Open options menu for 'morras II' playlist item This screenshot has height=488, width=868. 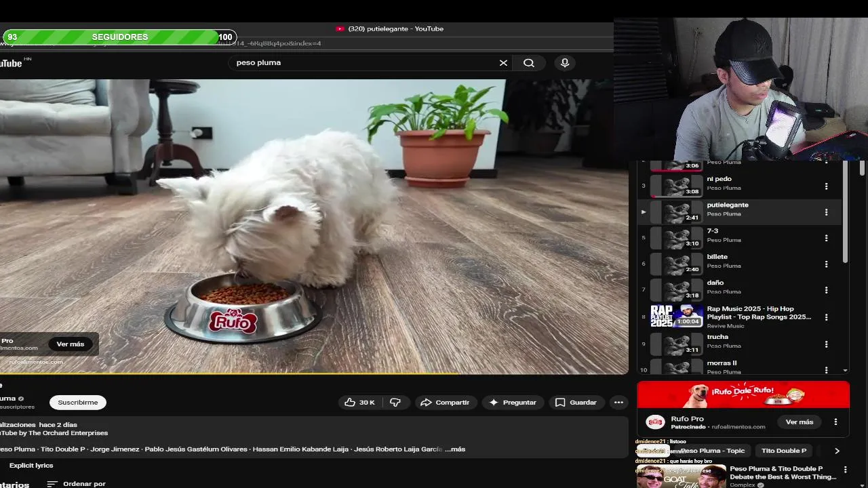(x=826, y=370)
